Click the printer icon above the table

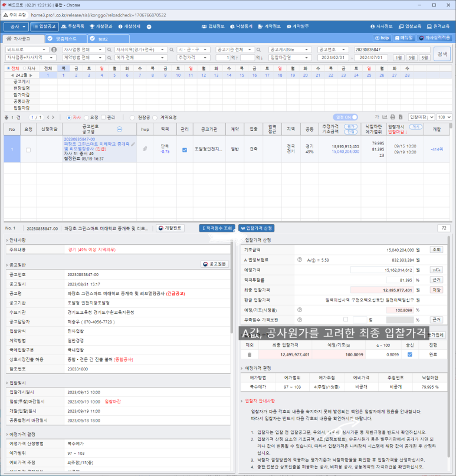pos(393,117)
